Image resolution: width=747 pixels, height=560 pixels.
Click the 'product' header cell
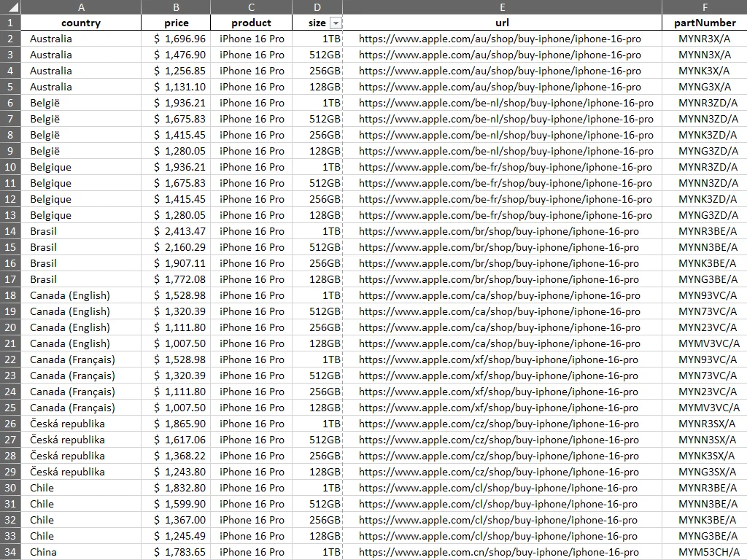click(x=251, y=23)
